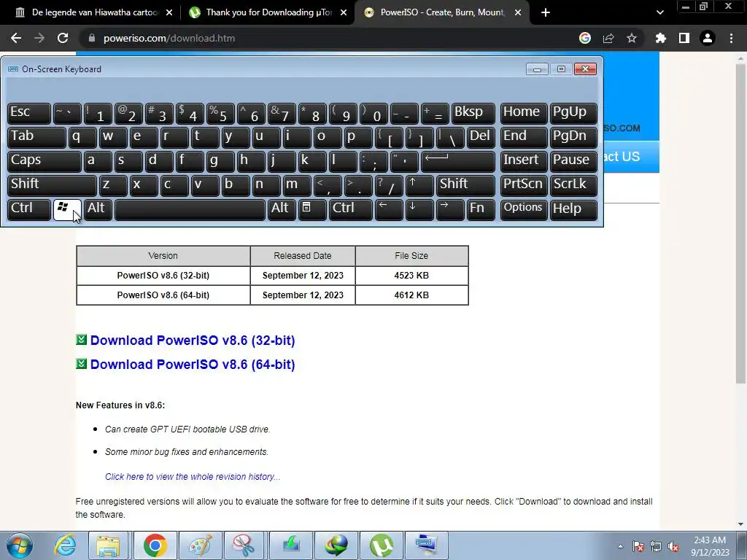Image resolution: width=747 pixels, height=560 pixels.
Task: Toggle the right Alt key
Action: (282, 209)
